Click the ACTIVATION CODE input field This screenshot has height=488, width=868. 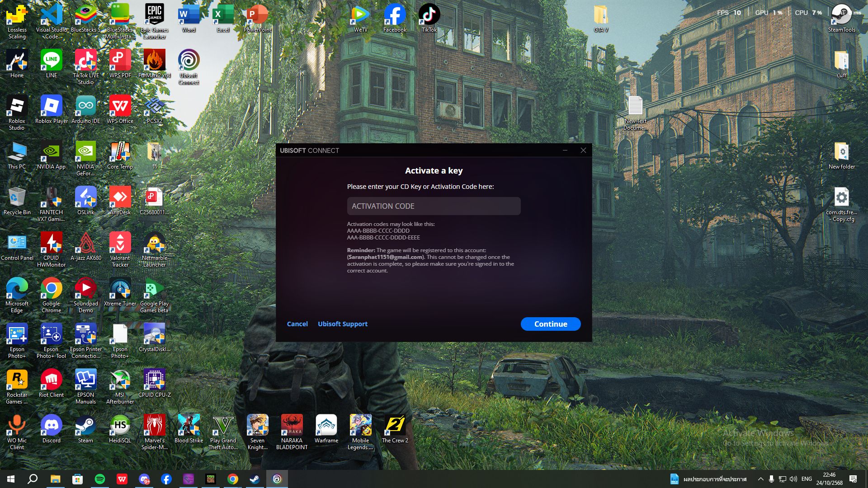(433, 206)
